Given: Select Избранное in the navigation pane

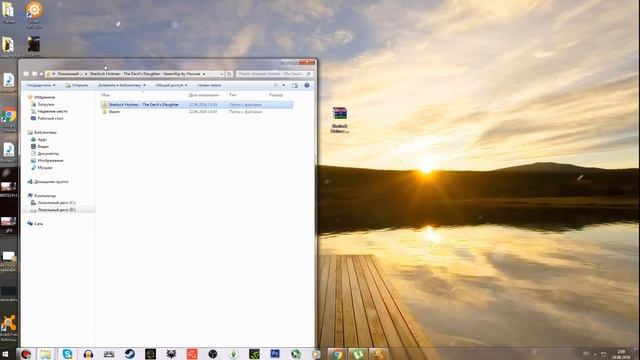Looking at the screenshot, I should (44, 97).
